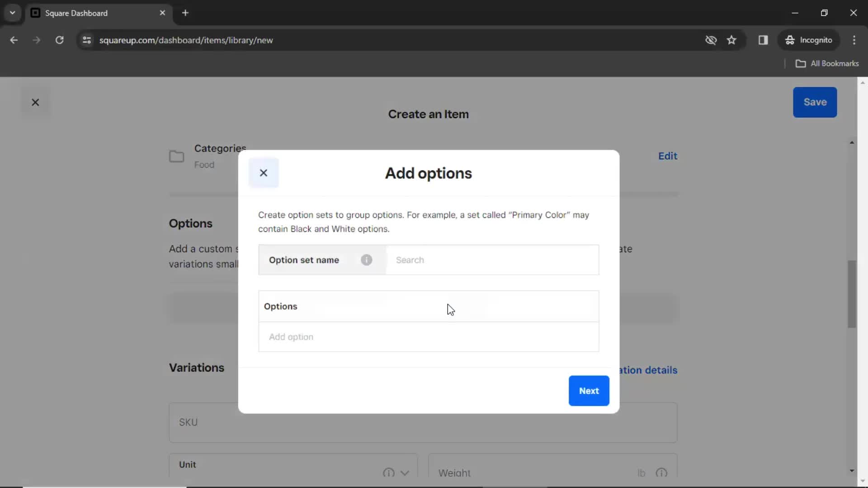
Task: Click the inner scrollbar up arrow
Action: point(852,142)
